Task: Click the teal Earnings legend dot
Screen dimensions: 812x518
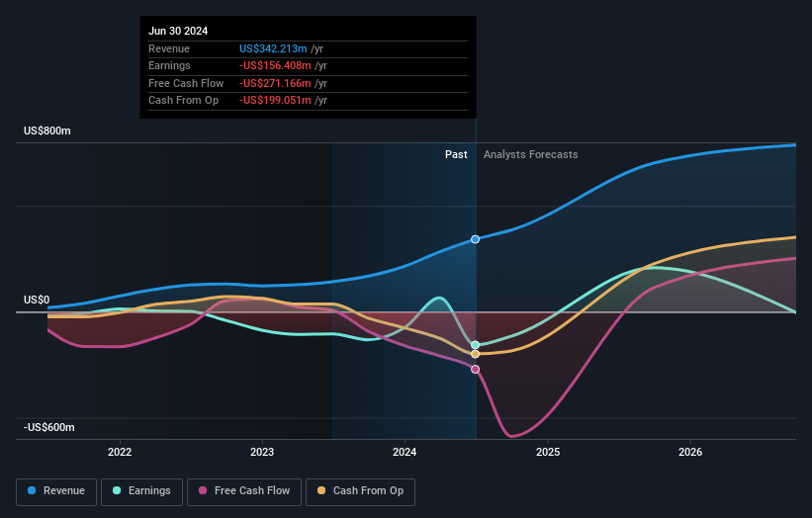Action: click(117, 490)
